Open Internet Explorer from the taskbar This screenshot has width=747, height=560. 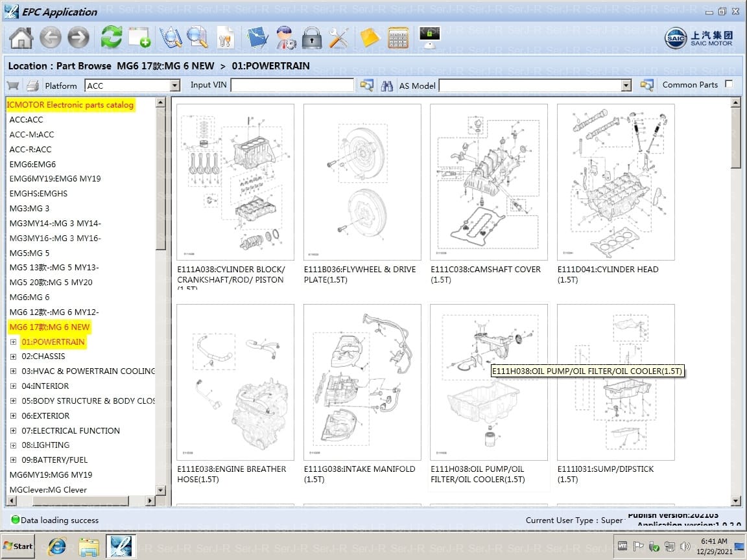pos(56,546)
